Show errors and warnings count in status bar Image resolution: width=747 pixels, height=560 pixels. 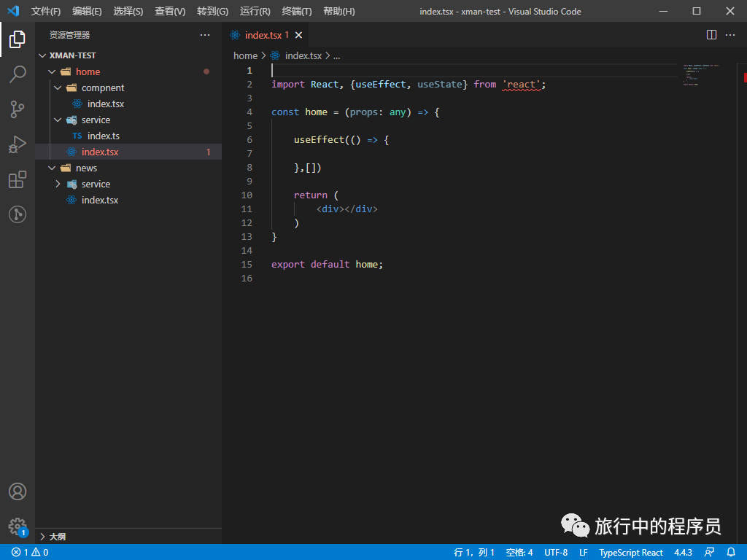30,553
